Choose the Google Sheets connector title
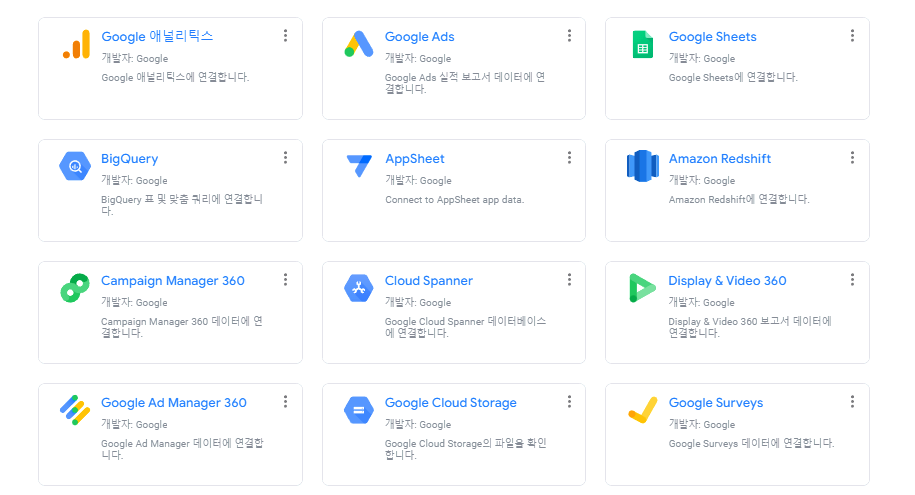 pos(713,36)
